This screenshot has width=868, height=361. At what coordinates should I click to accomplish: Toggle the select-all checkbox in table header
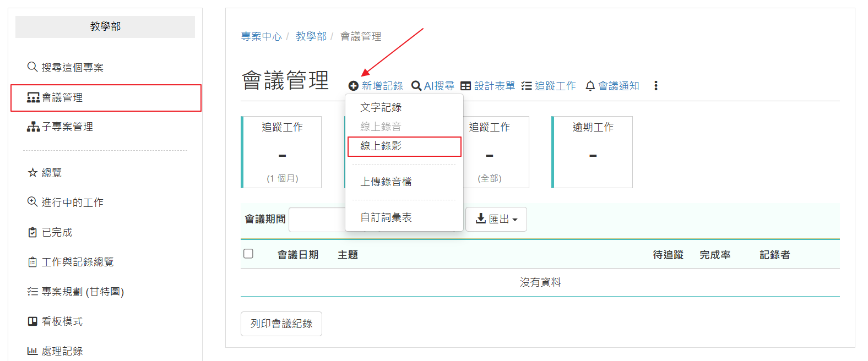[248, 254]
